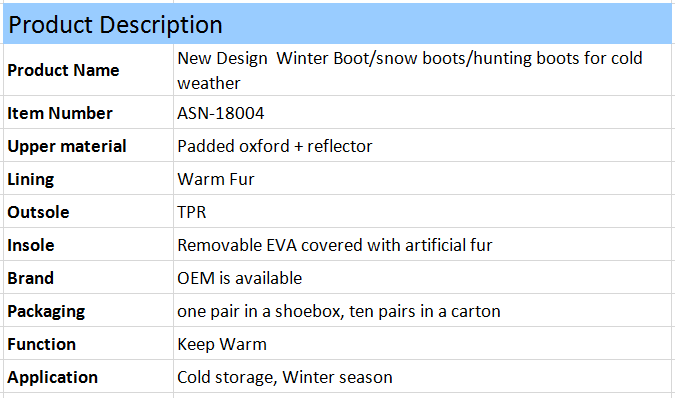Image resolution: width=675 pixels, height=398 pixels.
Task: Select the TPR value cell
Action: click(422, 212)
